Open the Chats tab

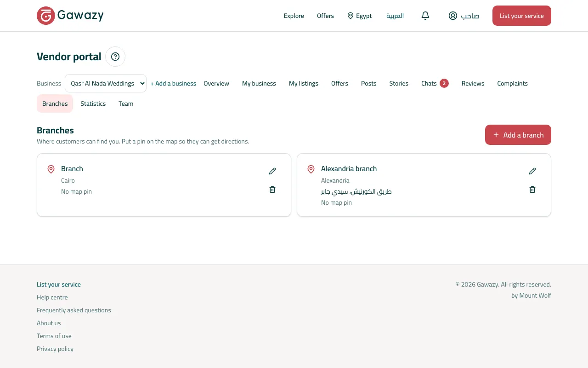point(435,83)
